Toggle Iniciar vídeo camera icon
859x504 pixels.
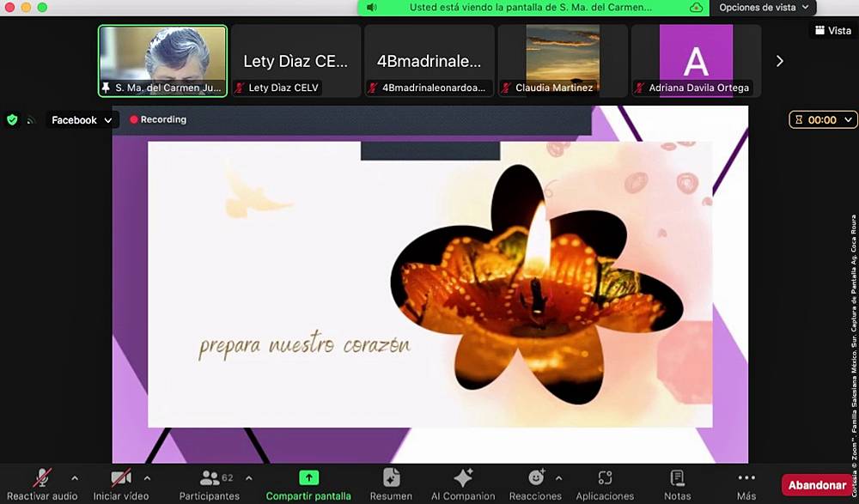pos(120,477)
